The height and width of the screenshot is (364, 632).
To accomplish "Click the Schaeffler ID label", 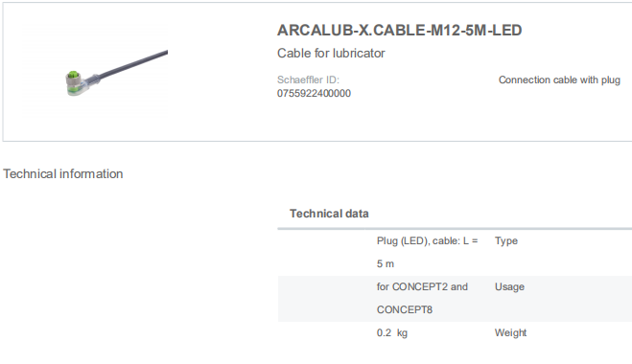I will click(308, 80).
